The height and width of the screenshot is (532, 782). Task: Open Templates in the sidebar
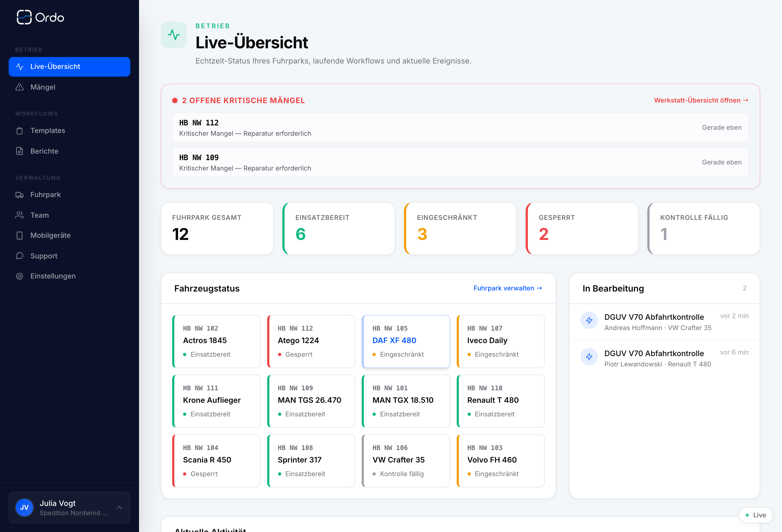(69, 131)
